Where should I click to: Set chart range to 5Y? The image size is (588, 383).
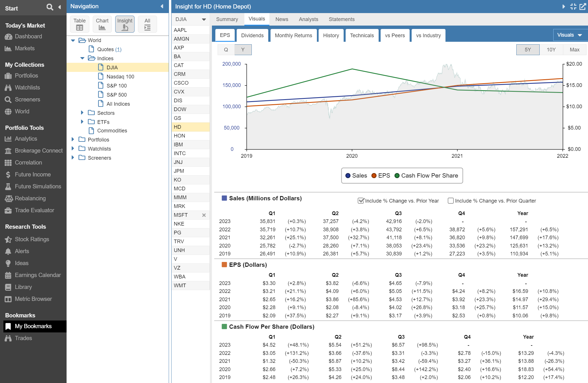pyautogui.click(x=528, y=50)
